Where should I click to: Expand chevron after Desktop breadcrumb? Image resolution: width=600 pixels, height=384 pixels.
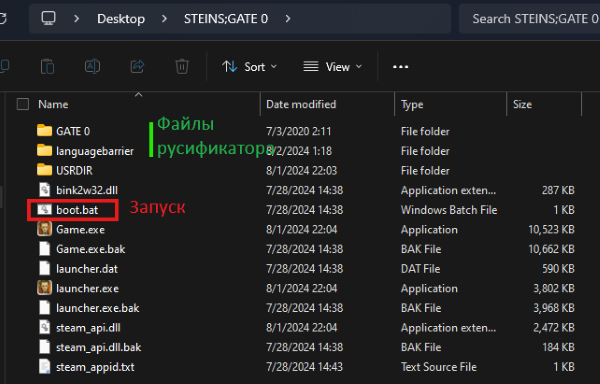click(x=164, y=18)
